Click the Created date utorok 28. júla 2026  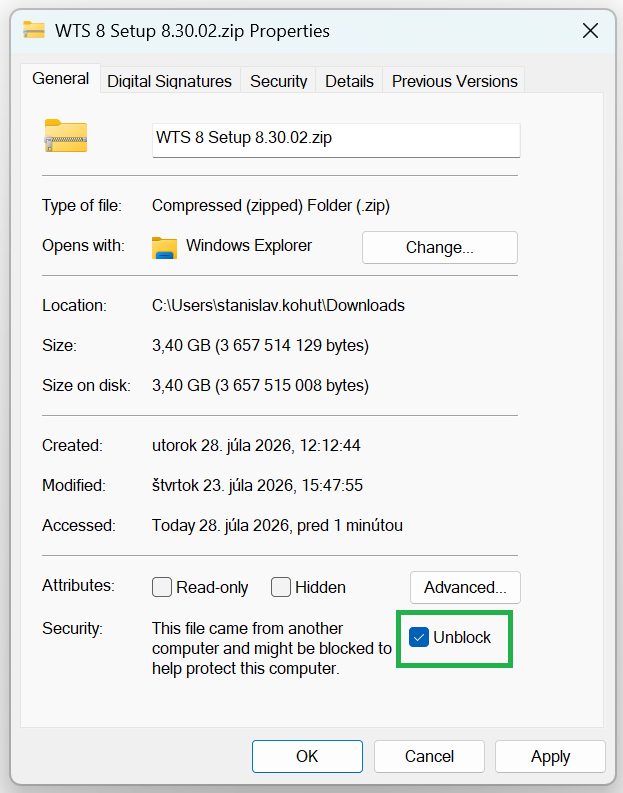pos(256,445)
